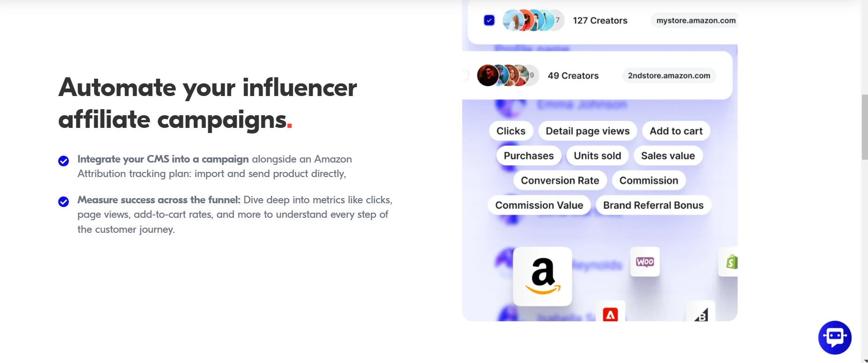Choose the Add to cart metric
Image resolution: width=868 pixels, height=363 pixels.
[x=676, y=131]
